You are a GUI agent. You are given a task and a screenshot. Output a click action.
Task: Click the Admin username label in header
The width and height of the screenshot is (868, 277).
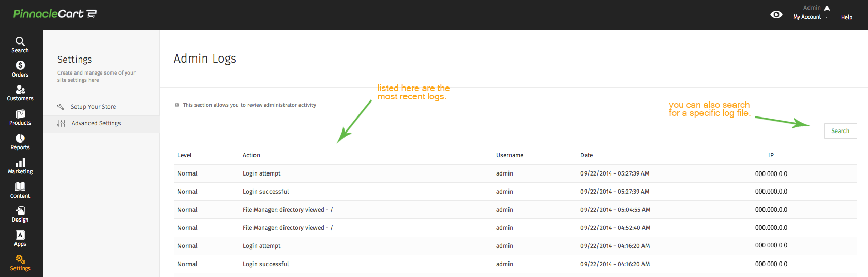(x=812, y=8)
